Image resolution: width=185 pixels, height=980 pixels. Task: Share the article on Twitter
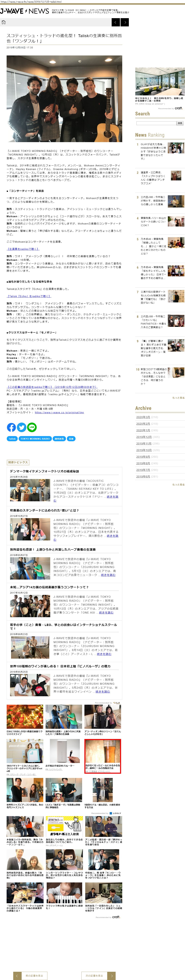point(22,427)
